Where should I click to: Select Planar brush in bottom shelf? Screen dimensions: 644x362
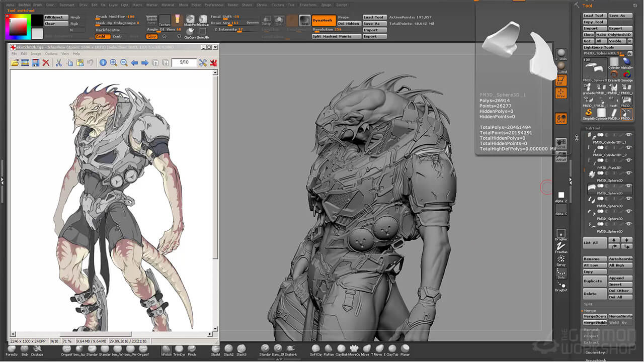click(405, 350)
